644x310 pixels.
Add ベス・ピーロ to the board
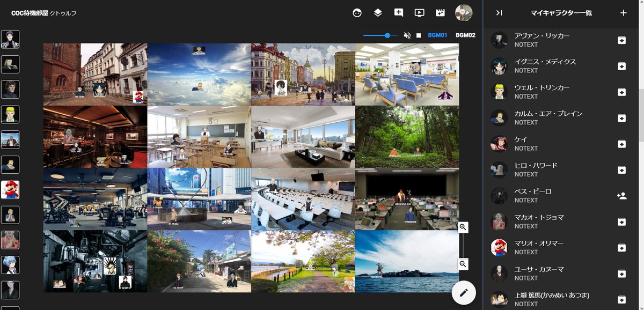tap(621, 196)
